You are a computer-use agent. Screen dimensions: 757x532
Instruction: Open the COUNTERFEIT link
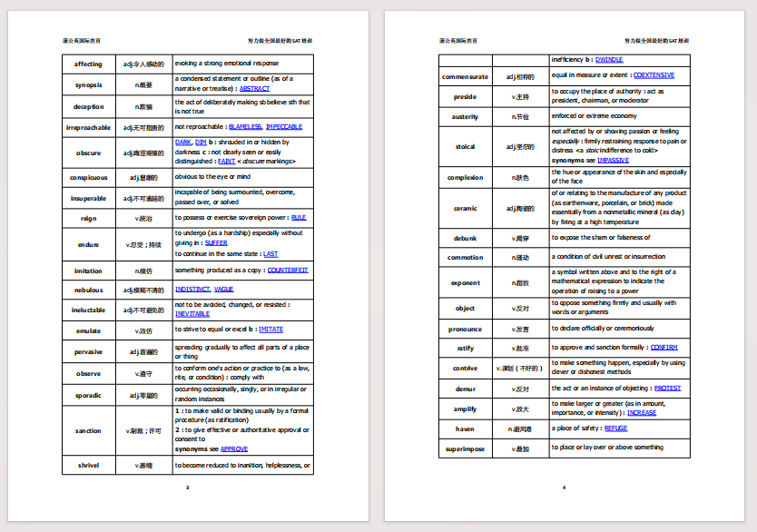click(288, 271)
